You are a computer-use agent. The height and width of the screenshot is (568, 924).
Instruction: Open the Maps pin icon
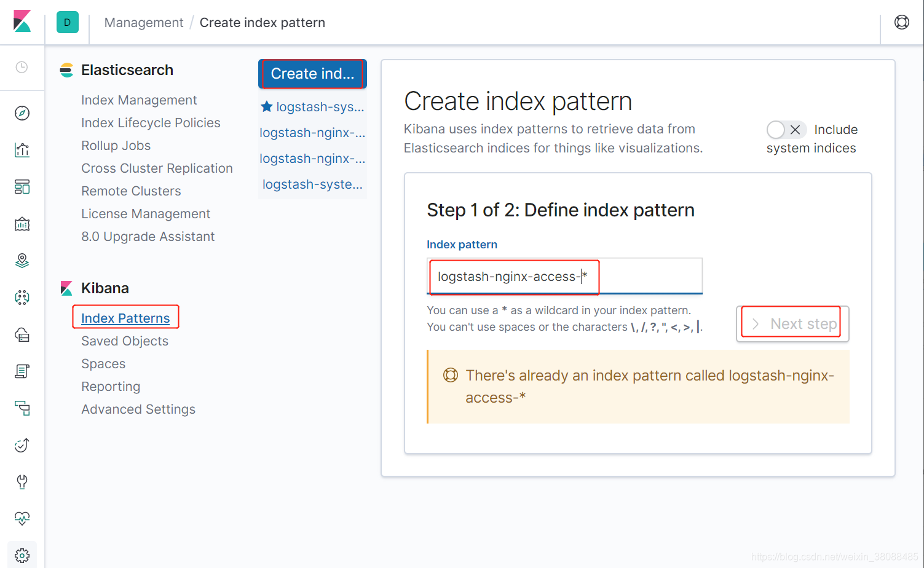click(22, 261)
